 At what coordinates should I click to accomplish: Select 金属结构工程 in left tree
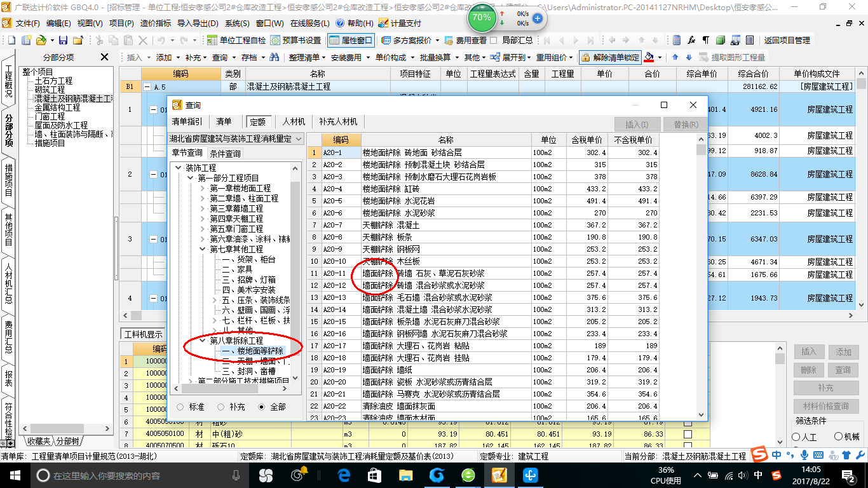click(57, 107)
